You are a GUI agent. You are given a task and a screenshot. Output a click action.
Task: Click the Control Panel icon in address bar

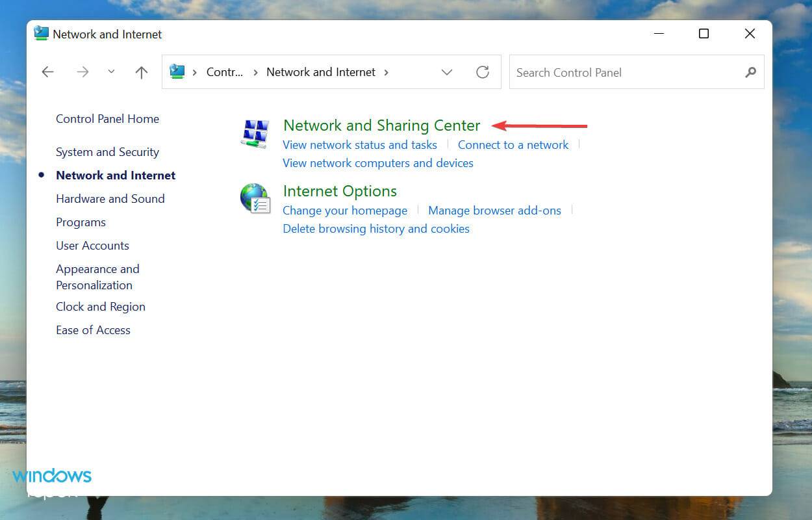coord(177,72)
